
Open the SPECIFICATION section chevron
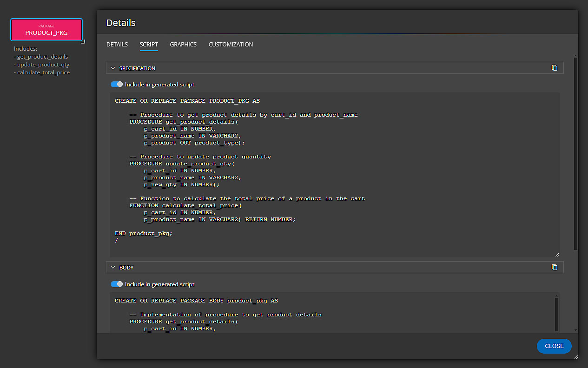pos(113,68)
